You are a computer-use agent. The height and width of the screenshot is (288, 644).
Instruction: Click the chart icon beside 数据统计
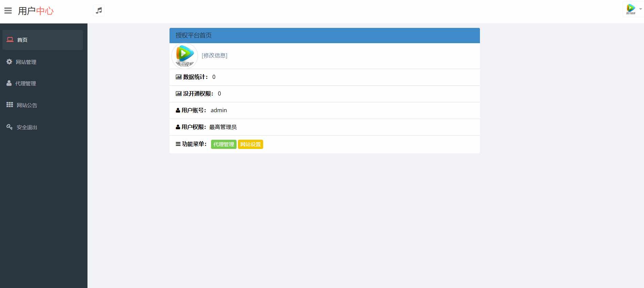coord(178,77)
